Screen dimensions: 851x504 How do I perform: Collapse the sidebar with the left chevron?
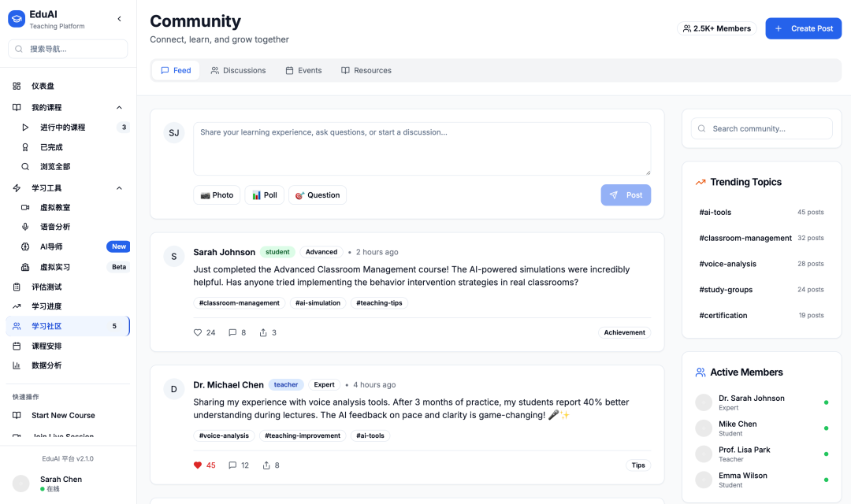[119, 19]
